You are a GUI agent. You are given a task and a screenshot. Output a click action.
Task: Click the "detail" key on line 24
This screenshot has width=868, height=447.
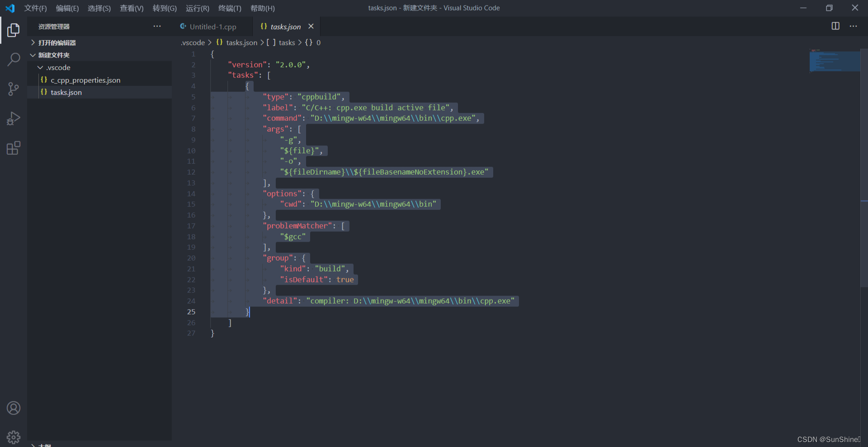point(279,301)
